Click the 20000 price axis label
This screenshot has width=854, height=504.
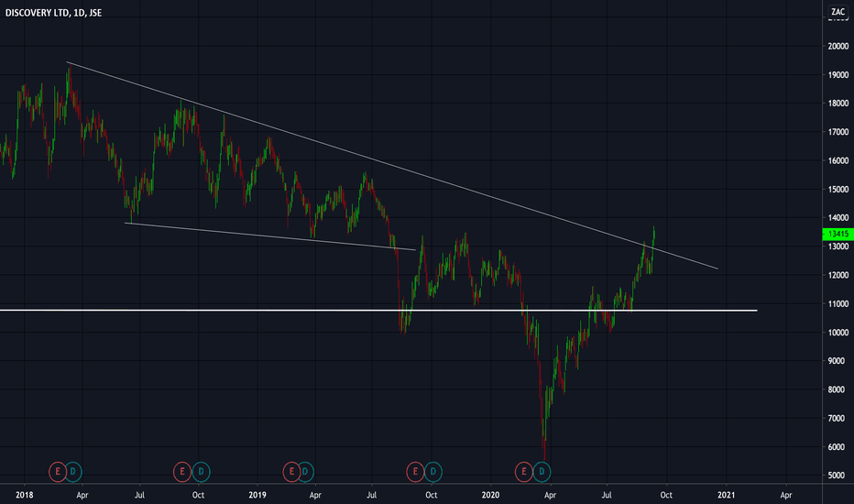coord(838,47)
